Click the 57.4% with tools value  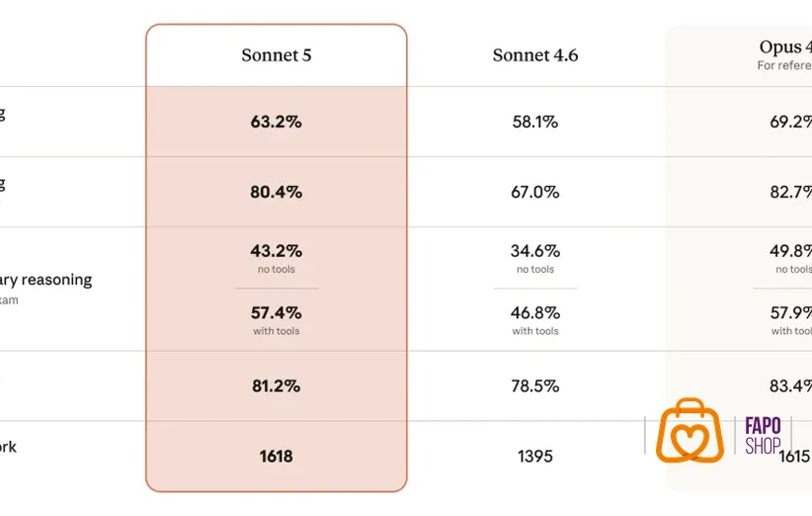276,313
